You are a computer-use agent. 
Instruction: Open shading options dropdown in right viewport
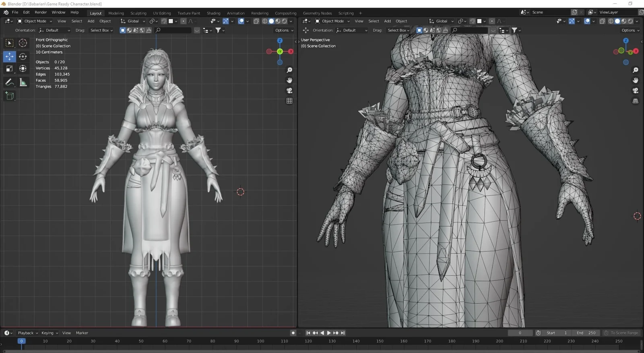[637, 21]
